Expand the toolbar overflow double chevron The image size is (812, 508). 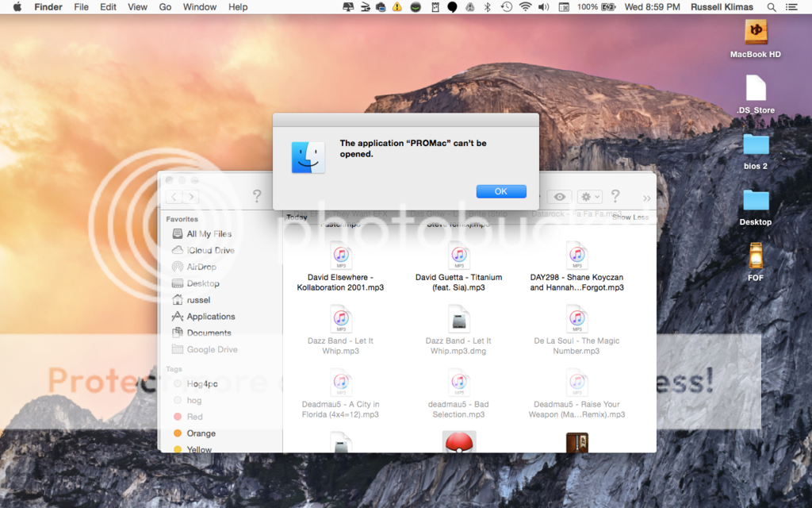click(646, 198)
